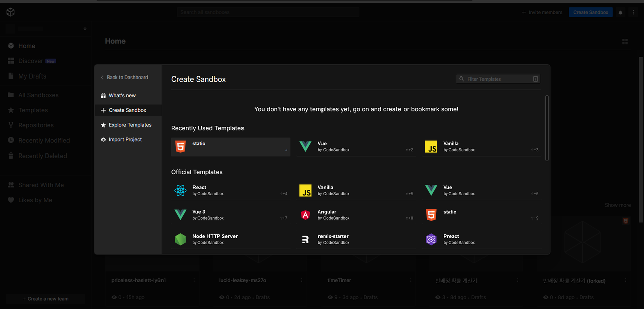Image resolution: width=644 pixels, height=309 pixels.
Task: Click Create Sandbox modal heading
Action: pyautogui.click(x=198, y=79)
